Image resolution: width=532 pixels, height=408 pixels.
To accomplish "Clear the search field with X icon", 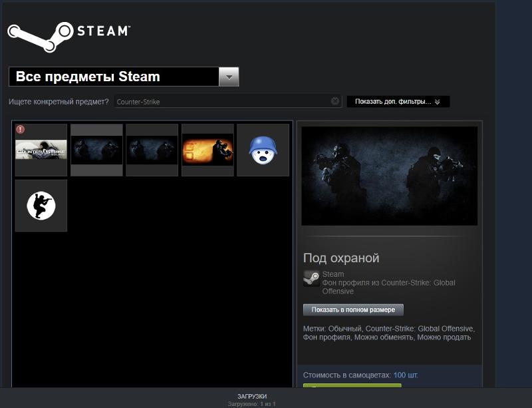I will point(335,101).
